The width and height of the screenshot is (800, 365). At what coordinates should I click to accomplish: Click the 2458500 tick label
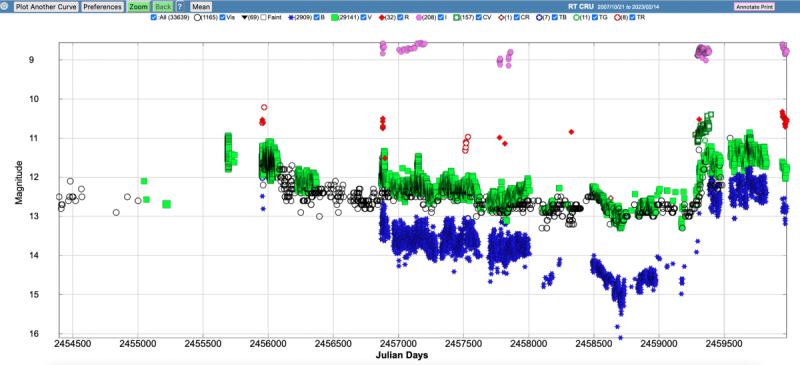[x=593, y=344]
